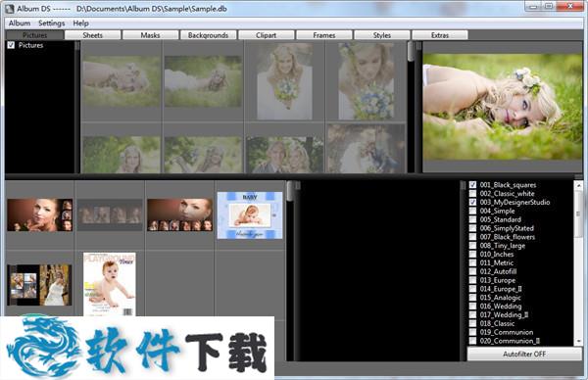588x380 pixels.
Task: Open the Settings menu
Action: tap(51, 24)
